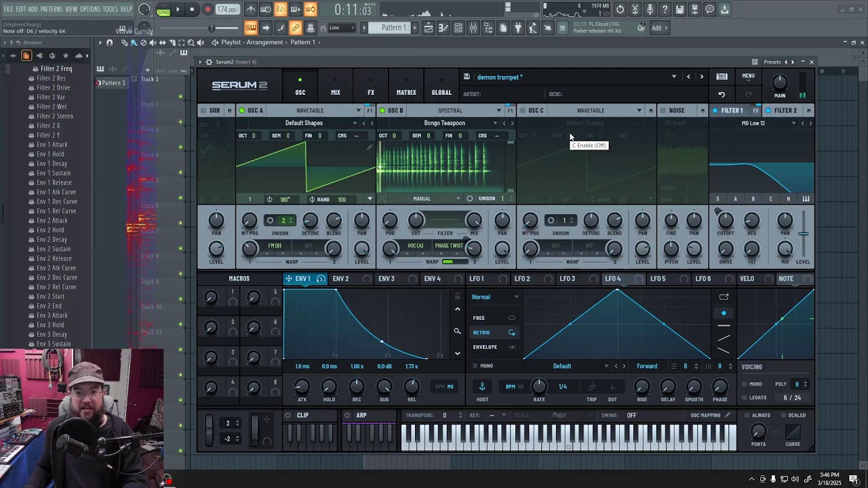The width and height of the screenshot is (868, 488).
Task: Open the Pattern 1 selector dropdown
Action: tap(393, 28)
